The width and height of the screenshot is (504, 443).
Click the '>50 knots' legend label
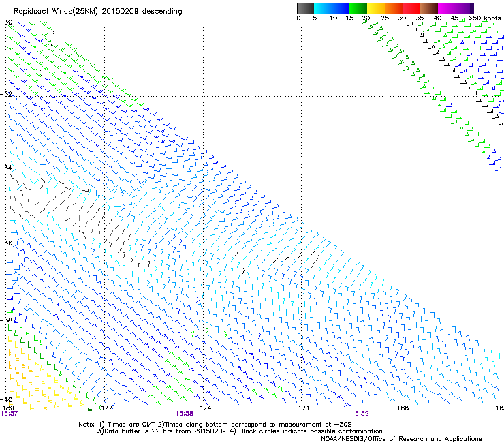tap(484, 18)
